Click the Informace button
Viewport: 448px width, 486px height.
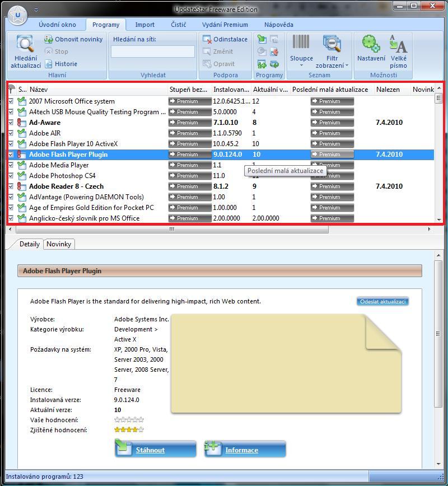(245, 449)
